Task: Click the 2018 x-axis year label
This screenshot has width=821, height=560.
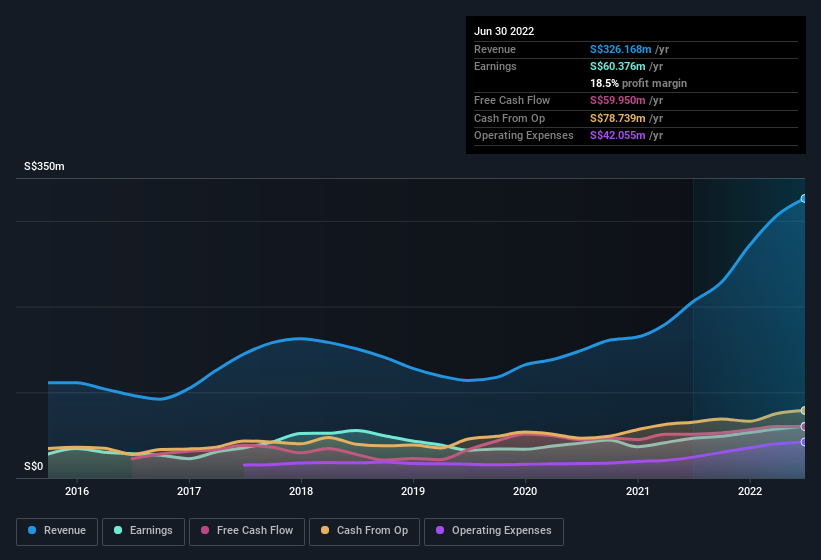Action: point(301,491)
